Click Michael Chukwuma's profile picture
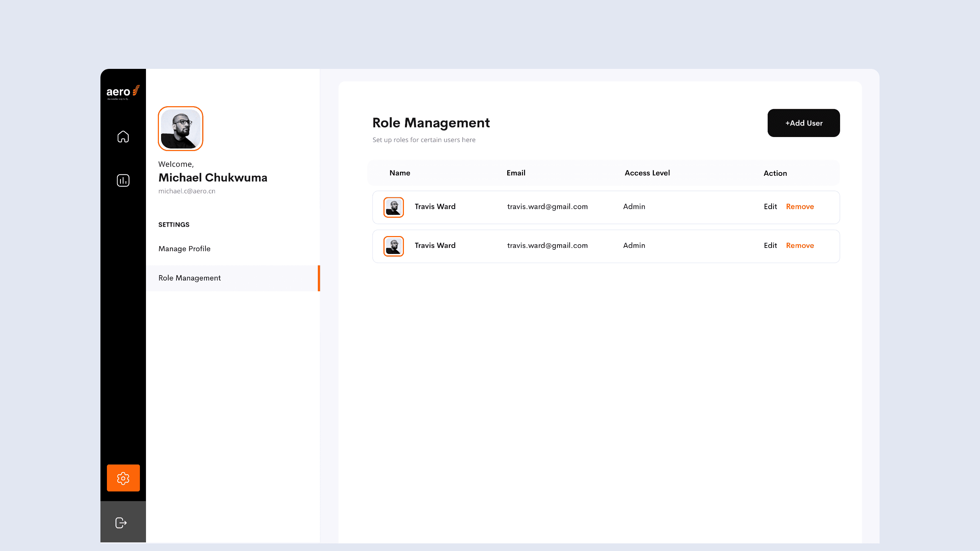The height and width of the screenshot is (551, 980). 180,129
